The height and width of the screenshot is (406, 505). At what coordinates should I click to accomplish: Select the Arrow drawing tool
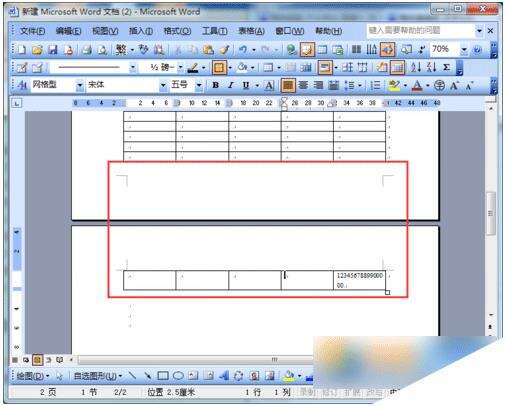click(x=147, y=376)
